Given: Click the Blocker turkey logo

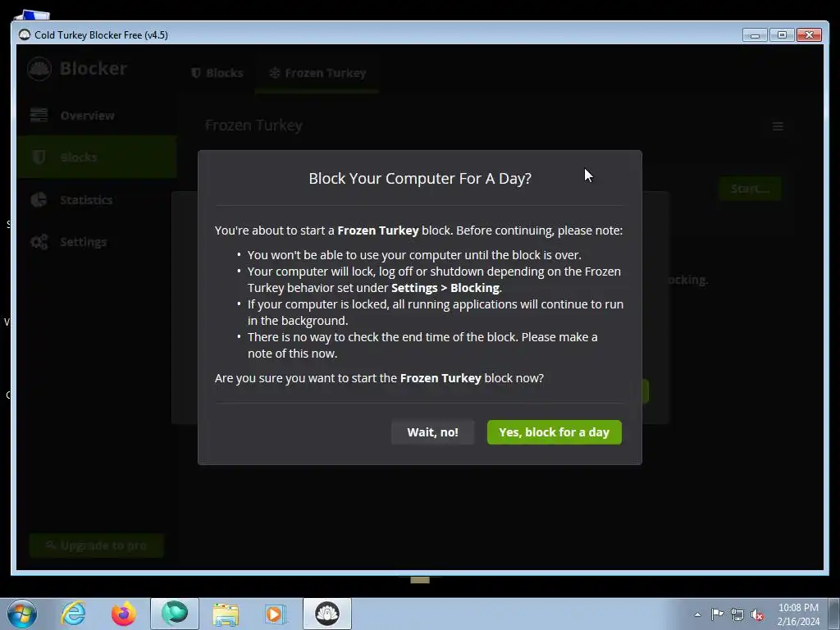Looking at the screenshot, I should coord(39,69).
